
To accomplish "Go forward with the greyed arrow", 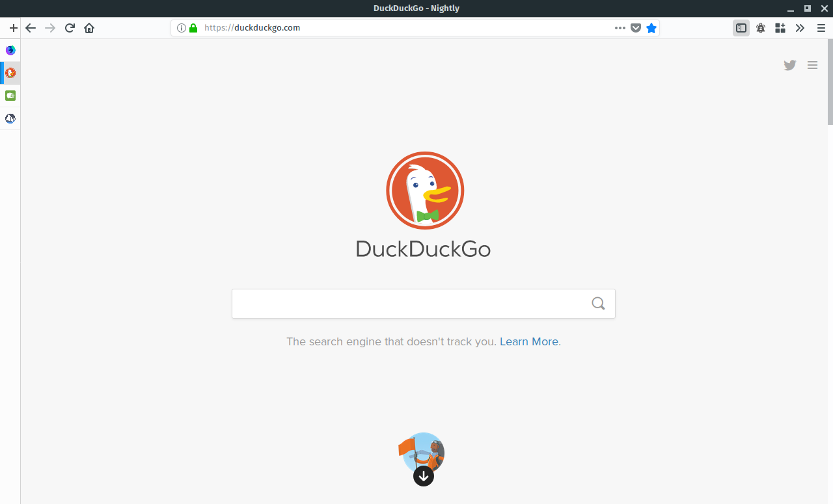I will [50, 28].
